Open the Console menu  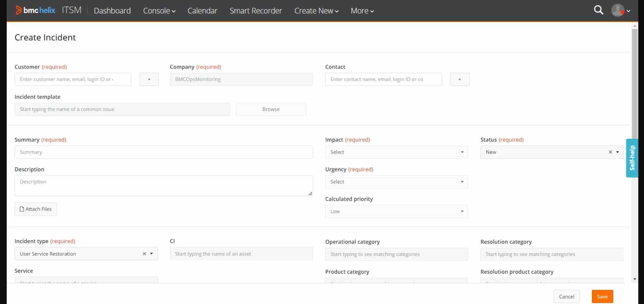159,11
